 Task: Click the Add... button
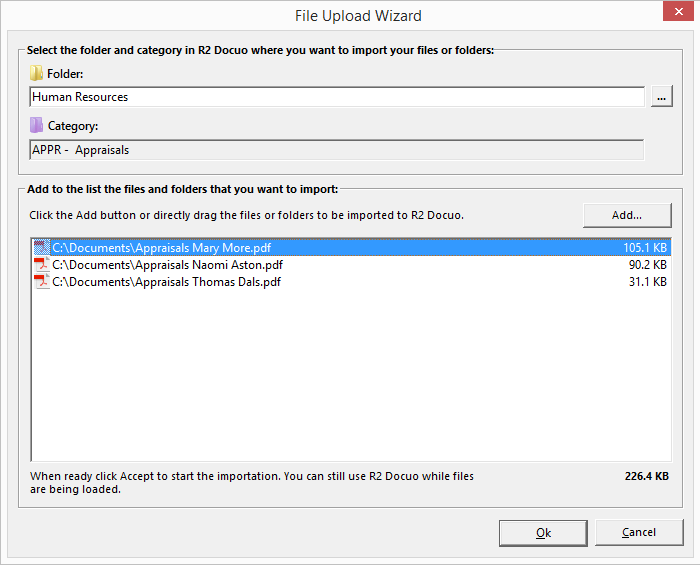click(x=627, y=216)
